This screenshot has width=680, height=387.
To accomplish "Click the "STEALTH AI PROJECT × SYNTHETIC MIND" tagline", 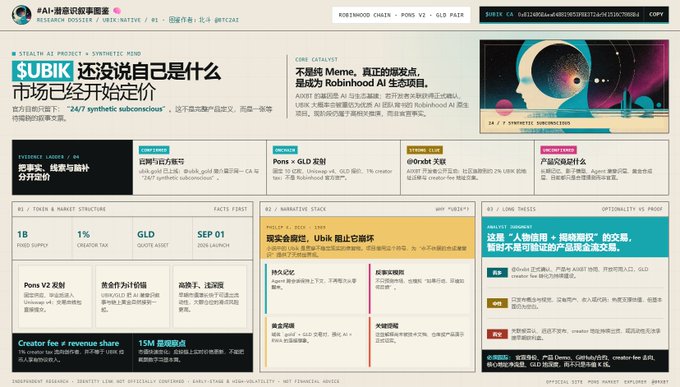I will 80,54.
